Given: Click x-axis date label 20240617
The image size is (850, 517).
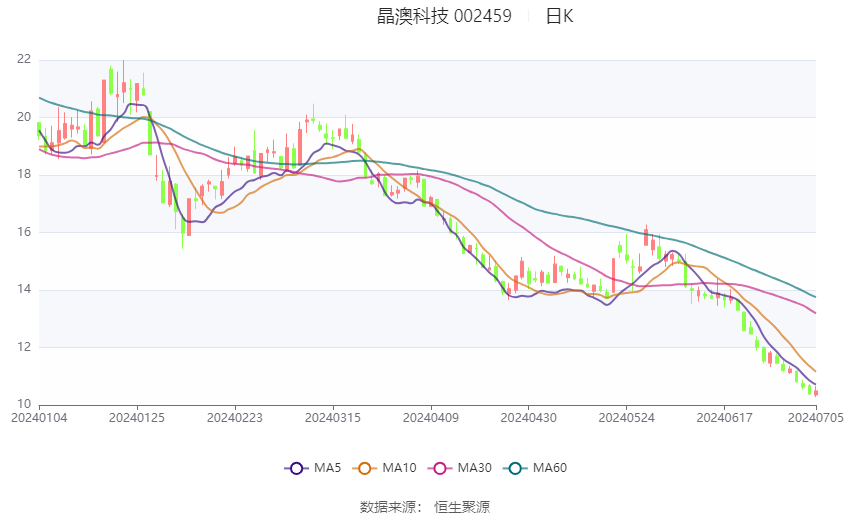Looking at the screenshot, I should pos(724,418).
